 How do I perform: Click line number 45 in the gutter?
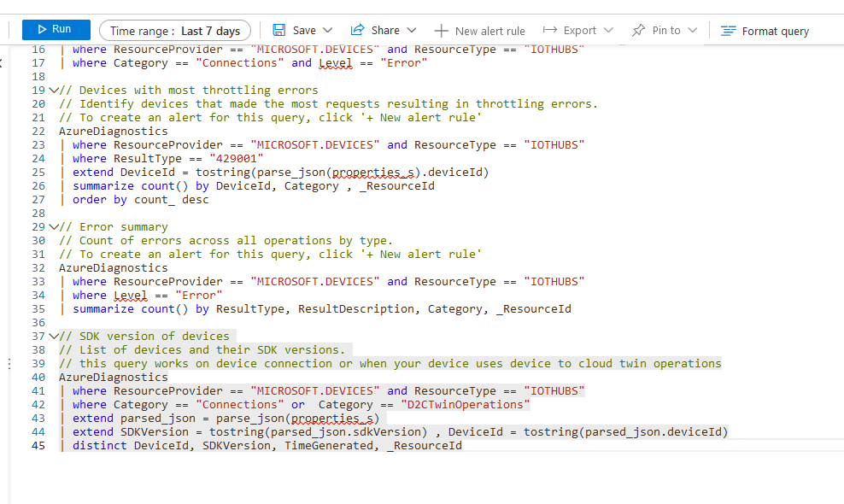coord(38,445)
